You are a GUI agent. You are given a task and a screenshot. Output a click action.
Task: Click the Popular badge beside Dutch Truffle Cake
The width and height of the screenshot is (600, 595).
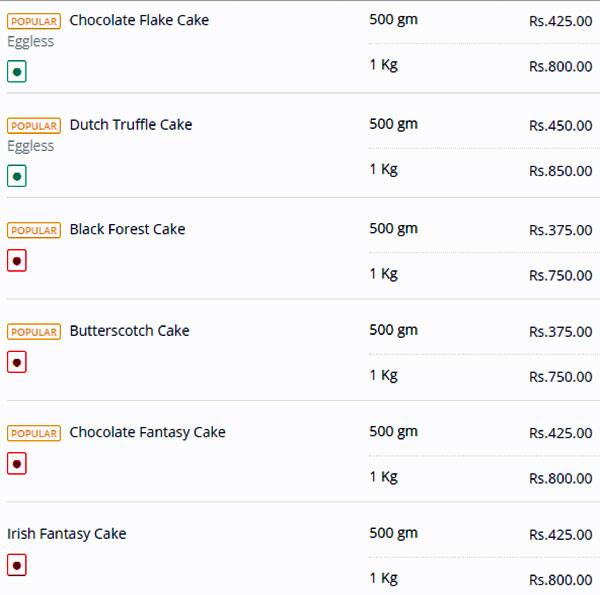click(34, 126)
